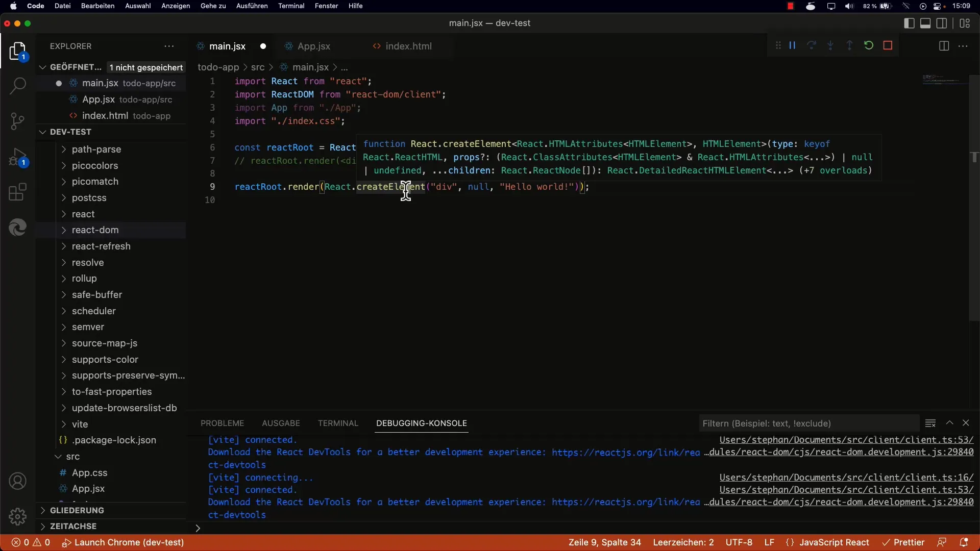
Task: Toggle the bottom panel visibility
Action: [925, 23]
